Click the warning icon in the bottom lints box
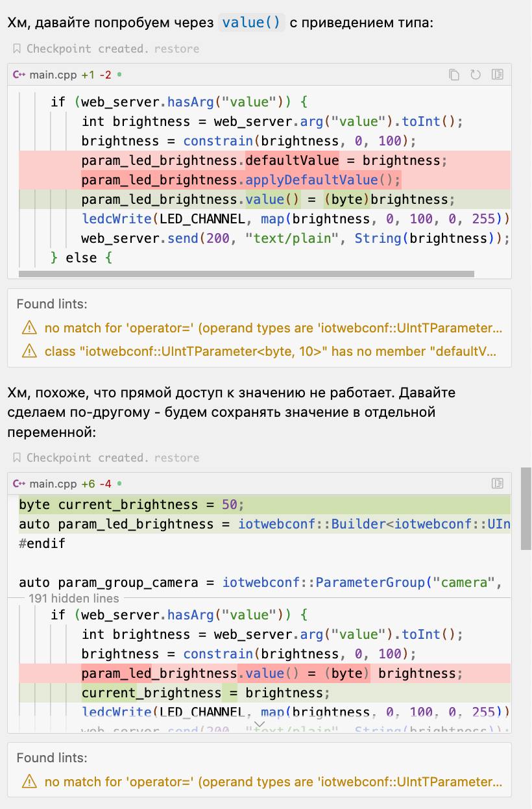This screenshot has width=532, height=809. (29, 781)
